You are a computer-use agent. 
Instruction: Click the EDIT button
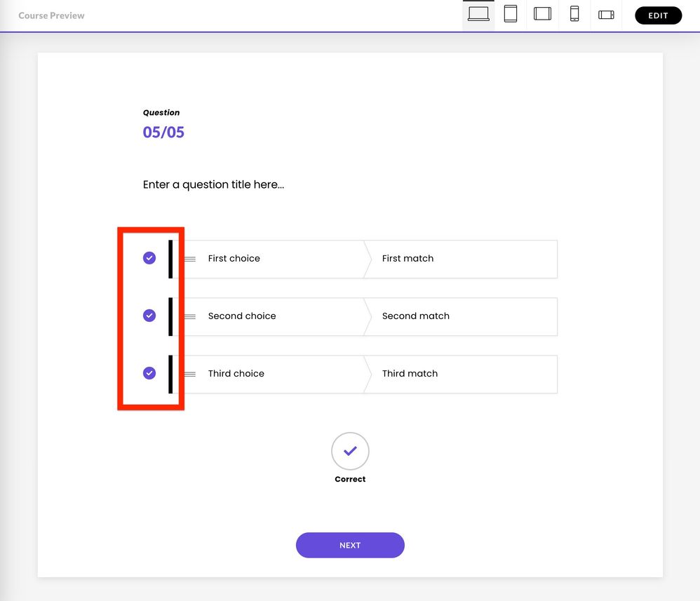[658, 15]
